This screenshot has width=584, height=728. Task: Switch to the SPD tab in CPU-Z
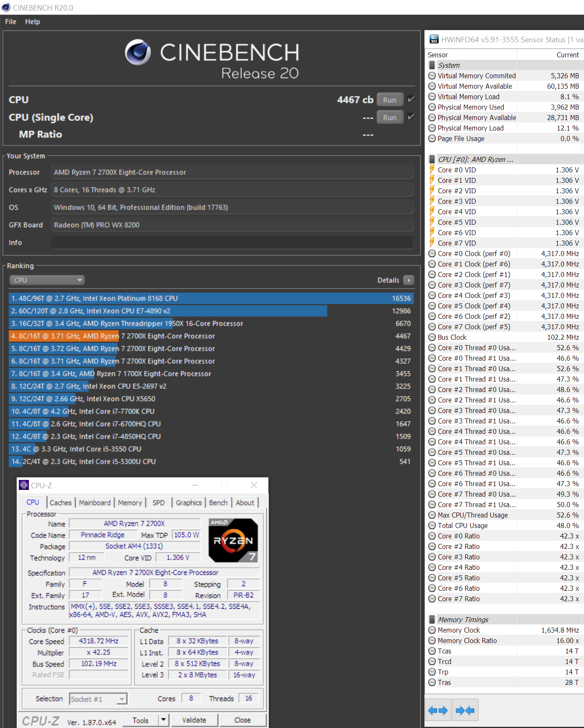[x=159, y=502]
